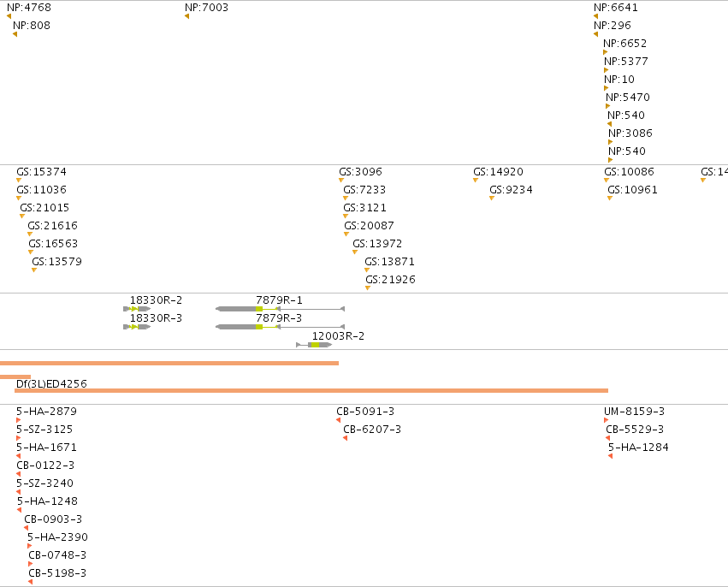
Task: Click the NP:5470 insertion label
Action: 628,98
